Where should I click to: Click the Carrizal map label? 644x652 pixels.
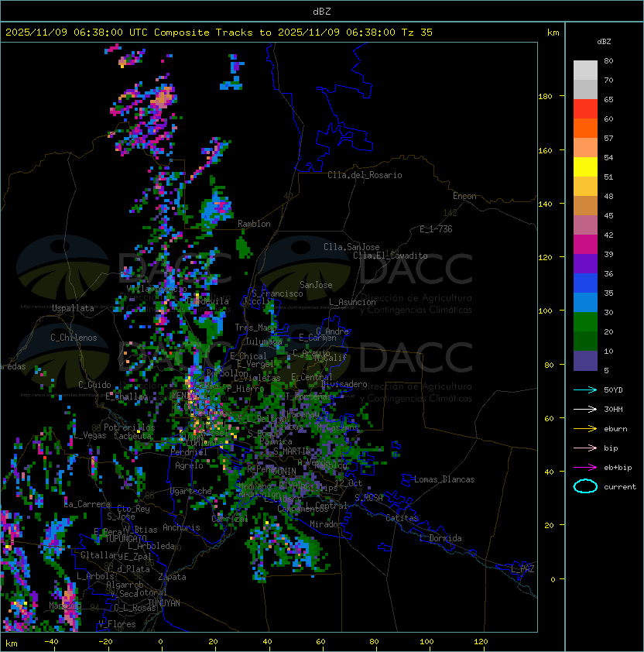[229, 519]
